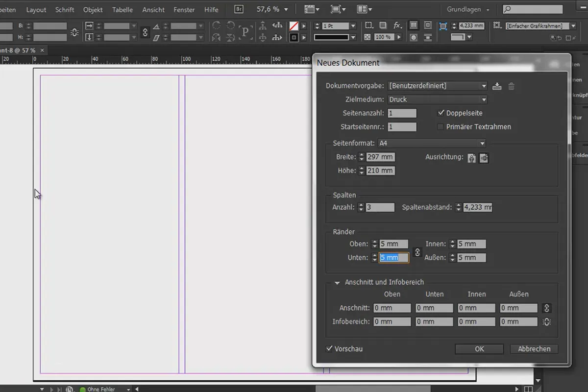
Task: Open the Dokumentvorgabe dropdown
Action: click(x=438, y=86)
